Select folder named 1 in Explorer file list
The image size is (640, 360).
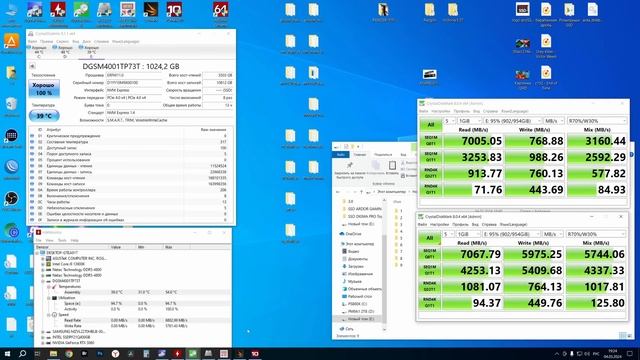[401, 211]
